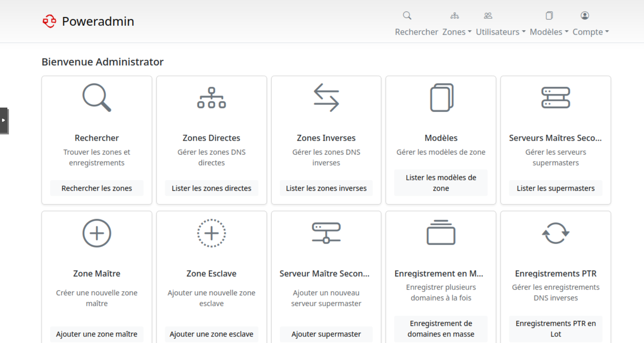Click the bidirectional arrows icon for Zones Inverses
Screen dimensions: 644x343
[x=326, y=98]
